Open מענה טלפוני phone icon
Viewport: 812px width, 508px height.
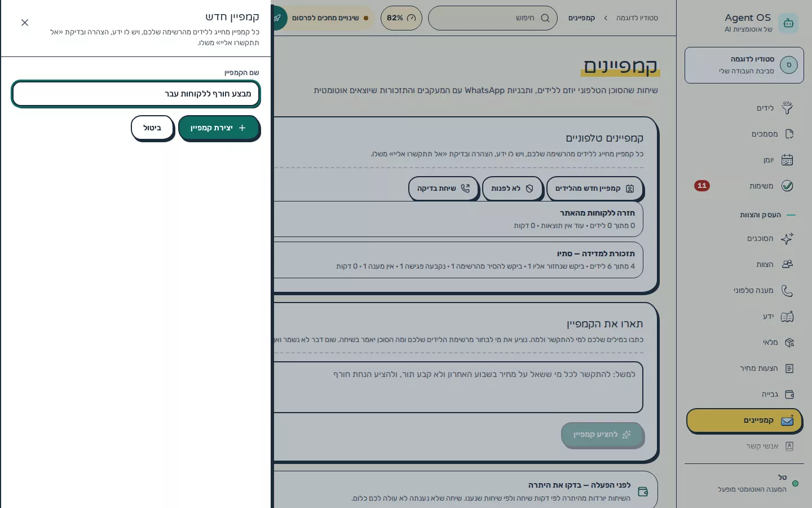tap(787, 290)
